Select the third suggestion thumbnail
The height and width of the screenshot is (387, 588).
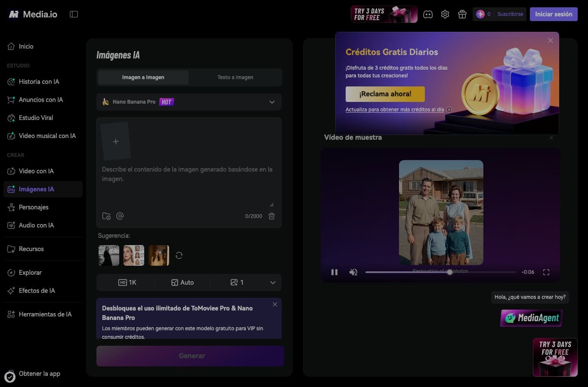pos(159,255)
